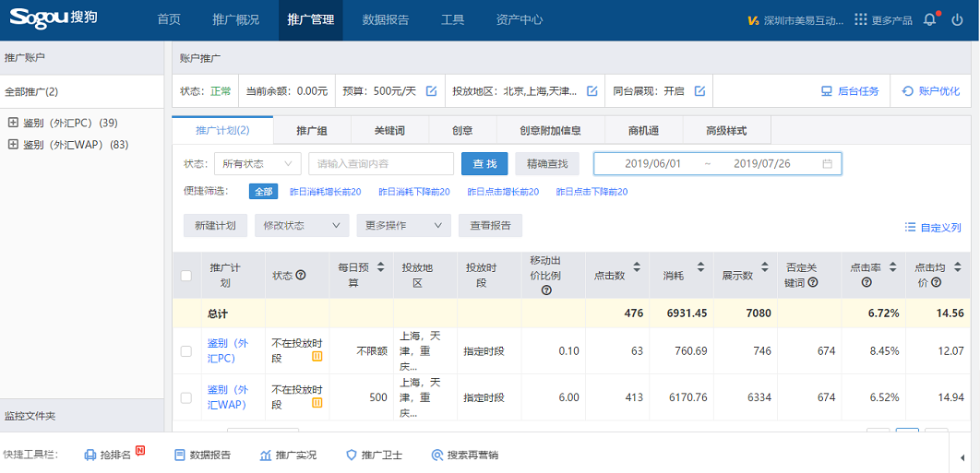This screenshot has width=980, height=473.
Task: Open 推广卫士 tool
Action: click(x=374, y=455)
